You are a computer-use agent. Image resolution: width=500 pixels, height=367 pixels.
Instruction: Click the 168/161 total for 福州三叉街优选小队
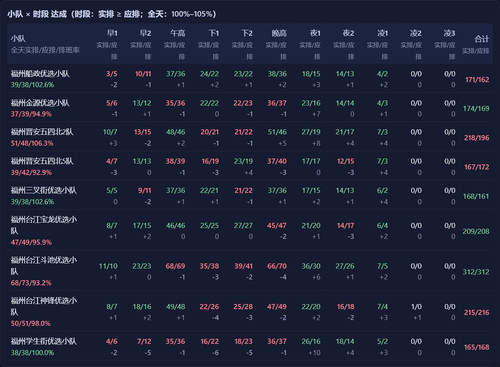point(476,196)
